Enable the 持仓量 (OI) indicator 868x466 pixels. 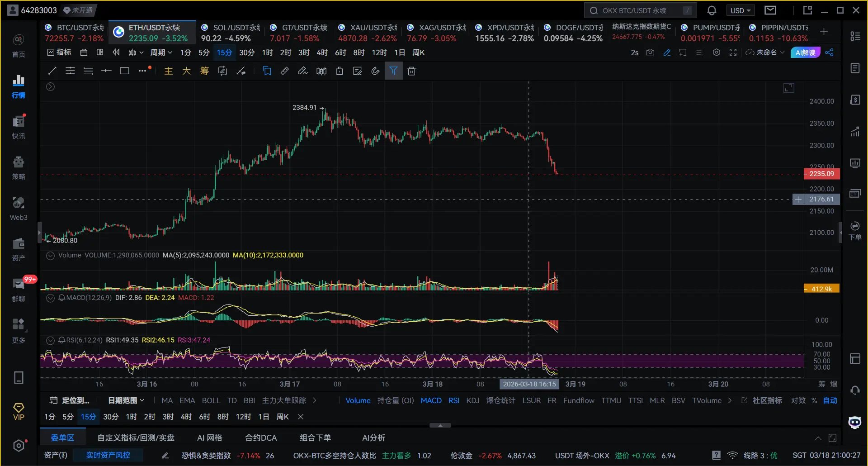pyautogui.click(x=396, y=400)
